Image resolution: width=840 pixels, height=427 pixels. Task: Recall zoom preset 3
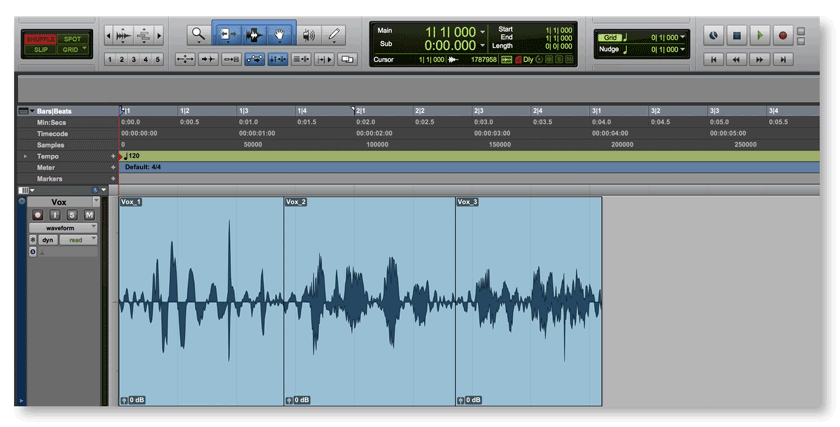133,59
